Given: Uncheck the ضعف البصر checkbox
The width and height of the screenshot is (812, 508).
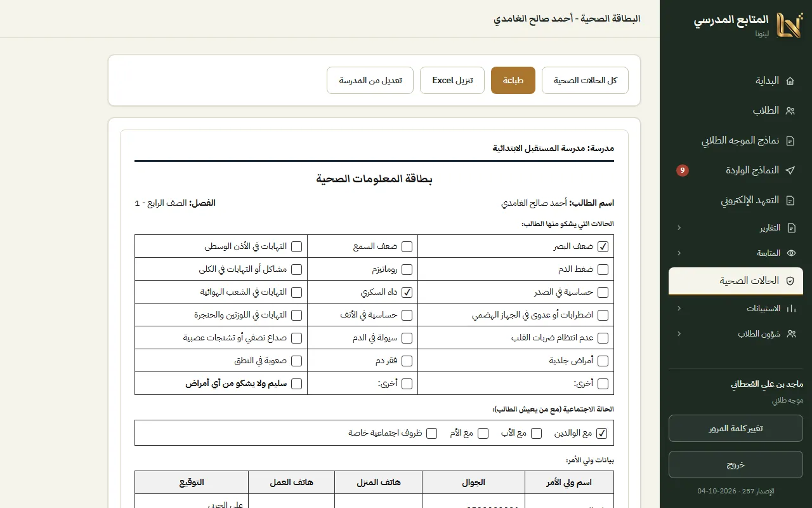Looking at the screenshot, I should tap(603, 246).
